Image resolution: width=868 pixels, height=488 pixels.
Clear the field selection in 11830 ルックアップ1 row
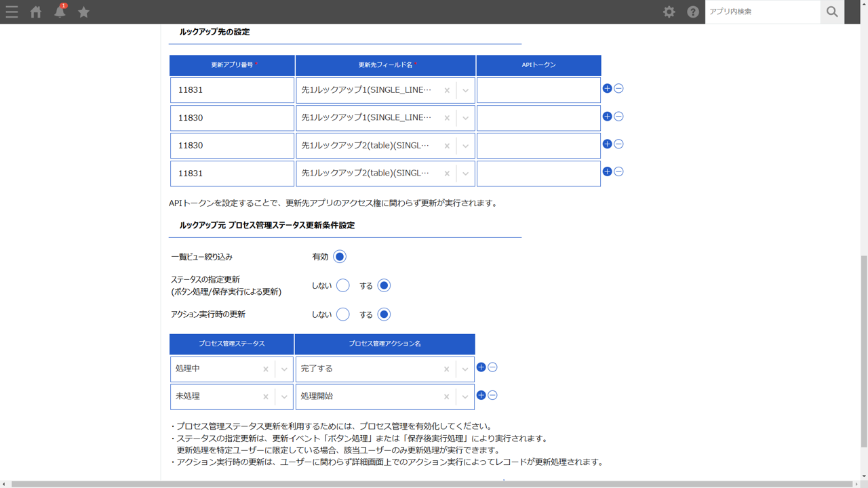coord(447,118)
